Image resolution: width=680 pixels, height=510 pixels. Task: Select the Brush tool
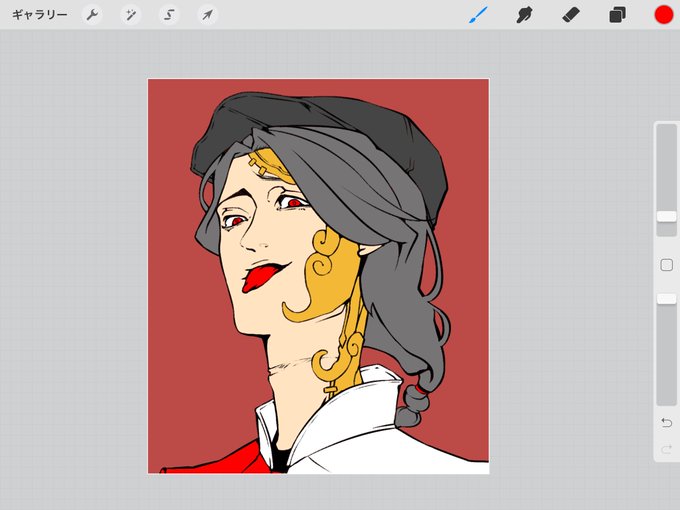[x=478, y=15]
